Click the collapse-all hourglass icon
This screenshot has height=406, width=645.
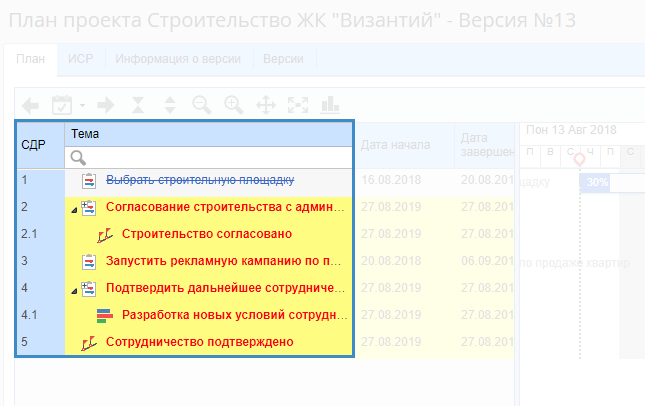138,105
